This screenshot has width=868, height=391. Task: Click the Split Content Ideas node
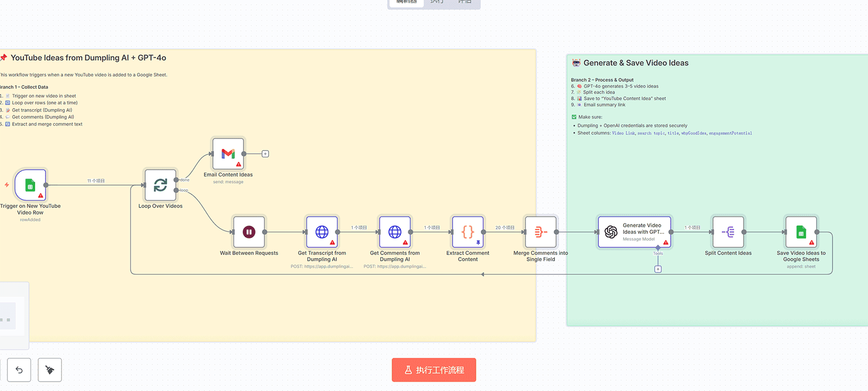pos(728,232)
